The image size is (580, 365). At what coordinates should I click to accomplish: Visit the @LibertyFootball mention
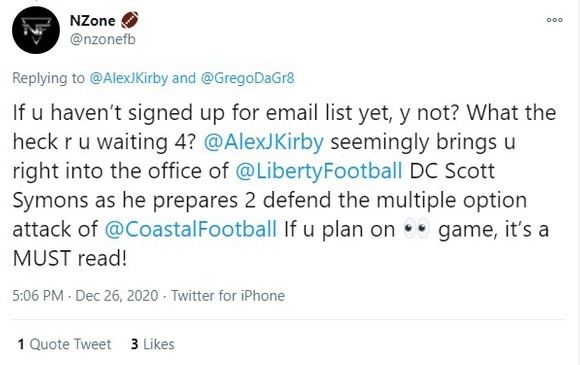click(318, 171)
